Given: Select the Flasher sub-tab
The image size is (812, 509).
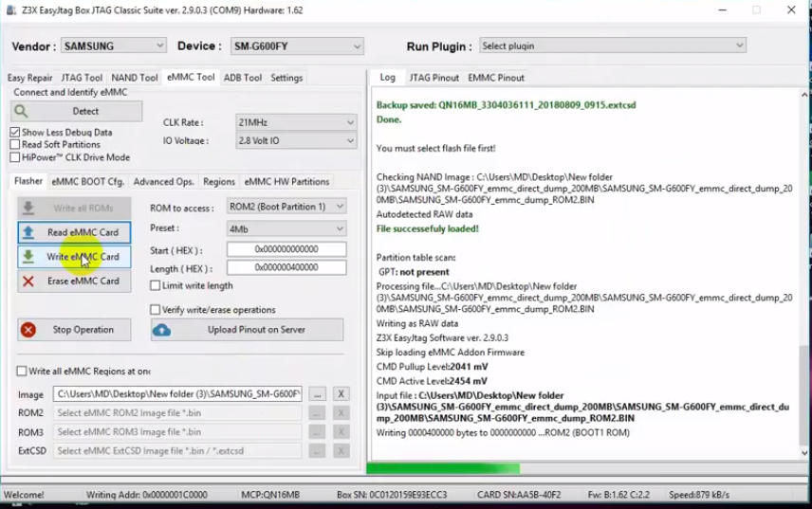Looking at the screenshot, I should coord(28,181).
